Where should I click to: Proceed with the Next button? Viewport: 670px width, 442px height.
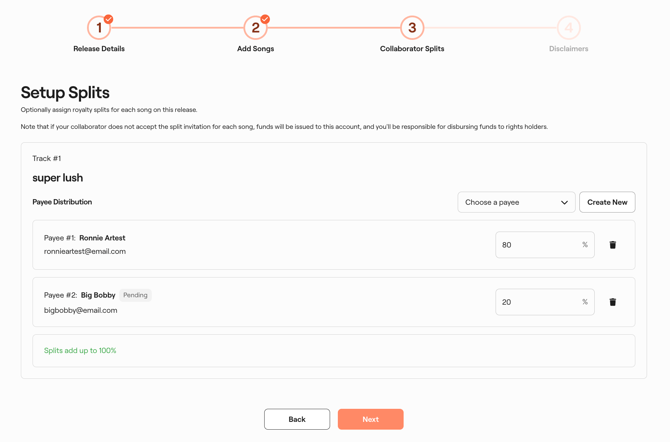[x=370, y=419]
